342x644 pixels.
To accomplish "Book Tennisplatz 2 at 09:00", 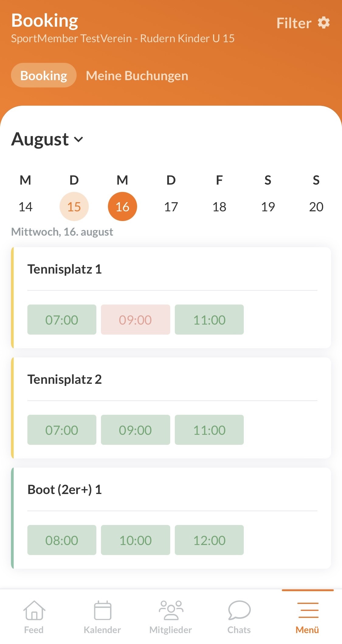I will coord(135,430).
